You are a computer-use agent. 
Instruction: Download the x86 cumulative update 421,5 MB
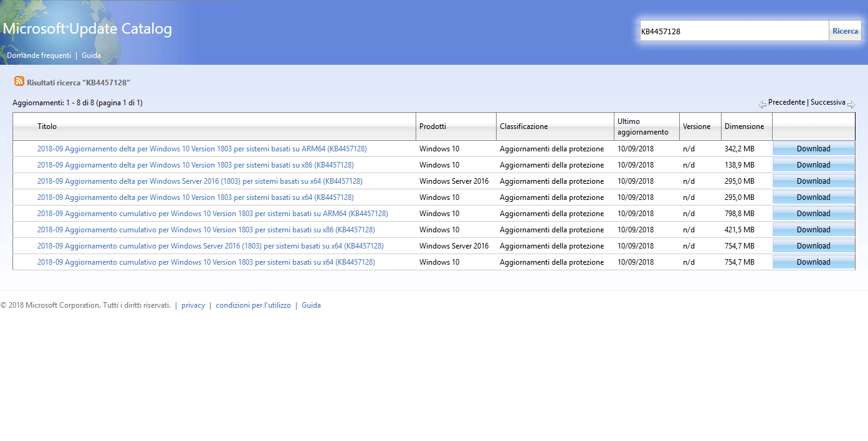pos(813,230)
